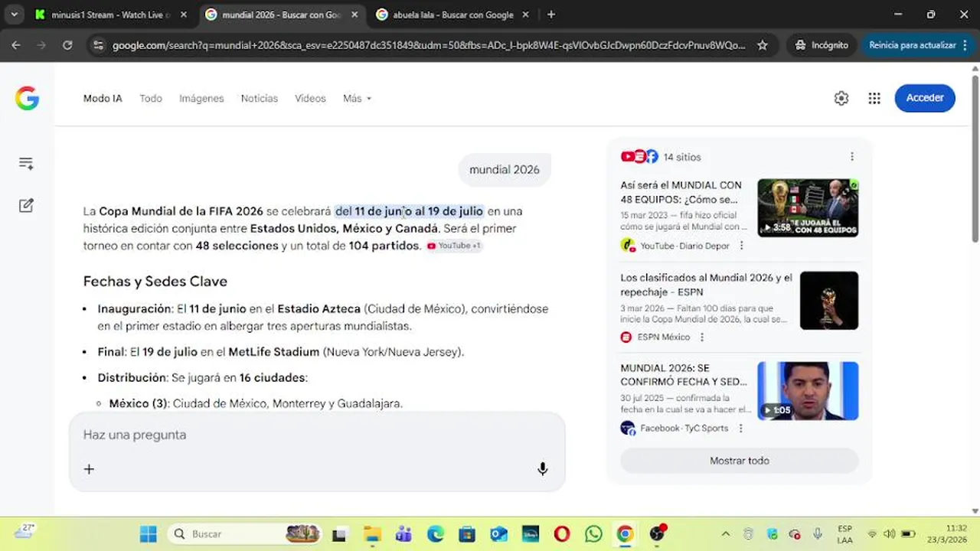Open WhatsApp from taskbar
The image size is (980, 551).
pos(593,533)
